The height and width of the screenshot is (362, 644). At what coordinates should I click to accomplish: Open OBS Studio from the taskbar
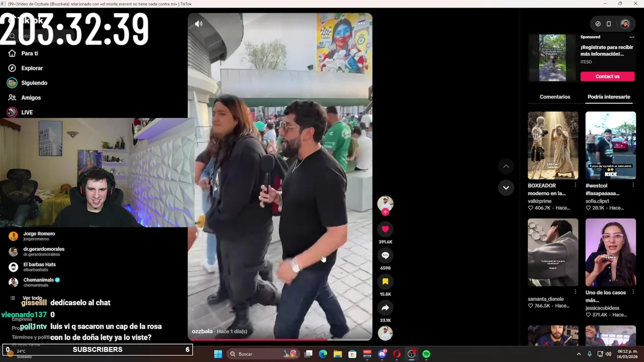pos(412,354)
